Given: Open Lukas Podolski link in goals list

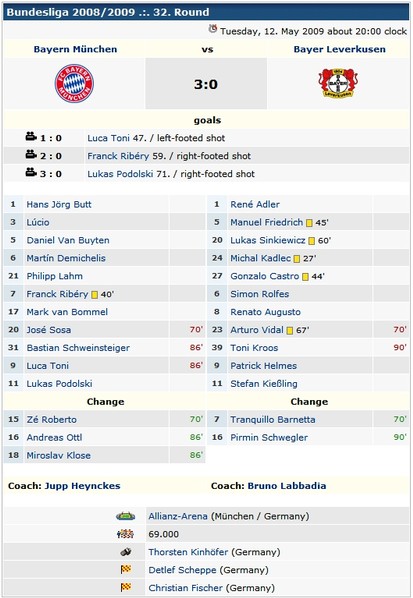Looking at the screenshot, I should 120,174.
